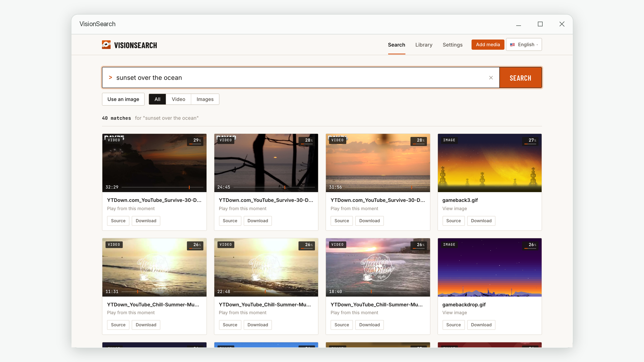Focus the search input containing sunset over the ocean
Screen dimensions: 644x362
[x=301, y=78]
